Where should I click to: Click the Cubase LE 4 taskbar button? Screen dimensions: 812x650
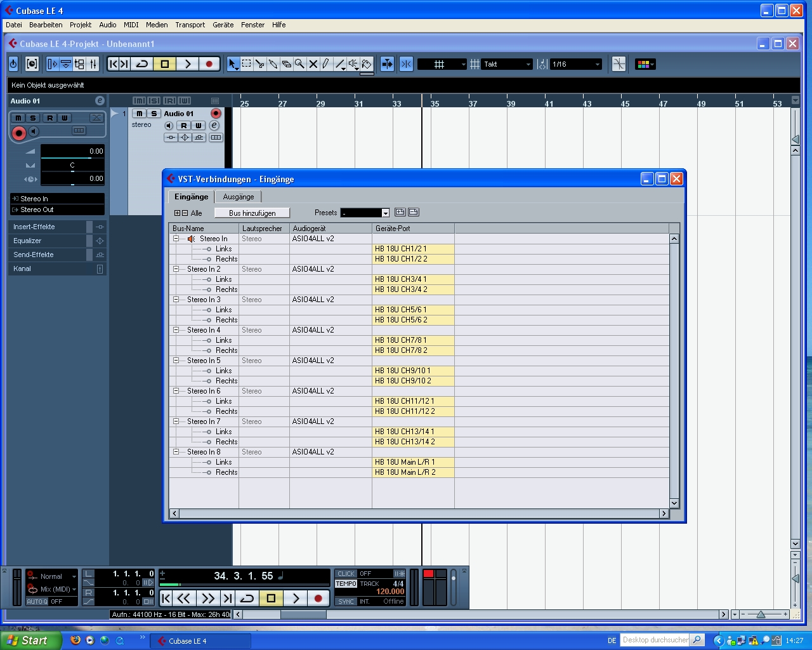[x=200, y=641]
